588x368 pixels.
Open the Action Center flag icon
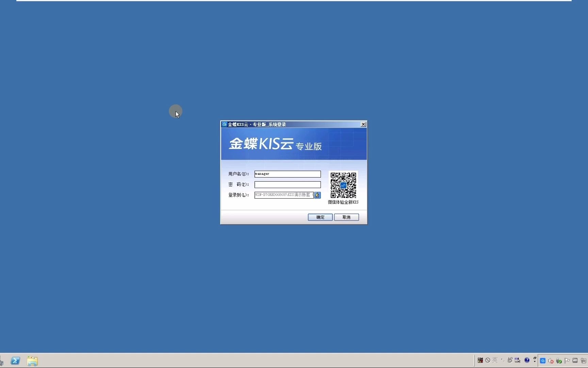click(x=567, y=361)
